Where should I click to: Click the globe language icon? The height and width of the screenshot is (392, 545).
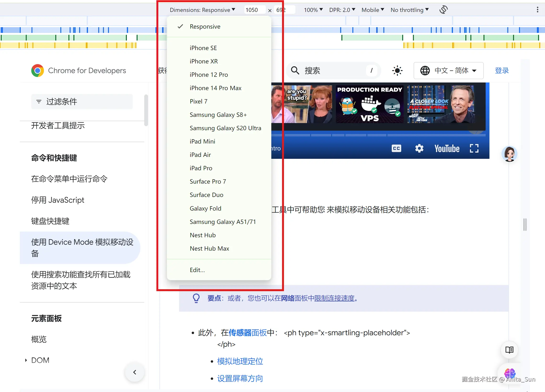425,70
